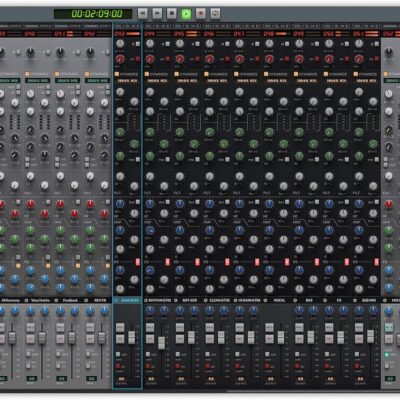Open the mix routing selector under Dynamics on channel 047
The height and width of the screenshot is (400, 400).
[247, 81]
